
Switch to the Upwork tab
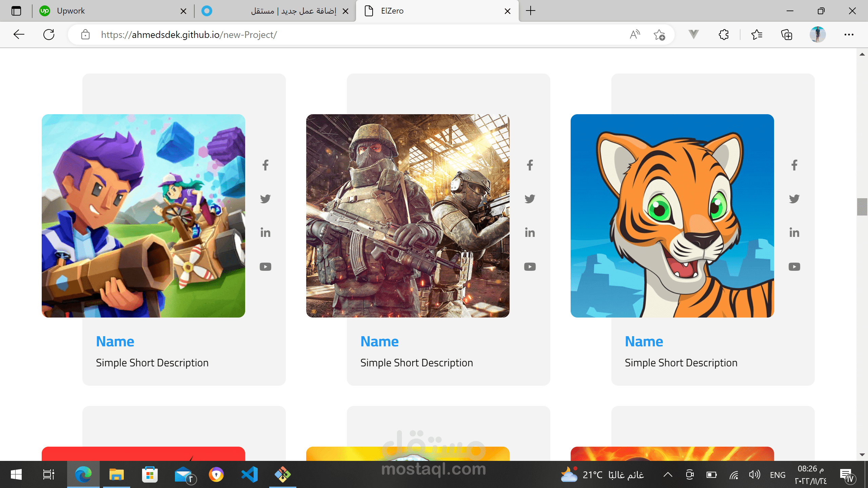pyautogui.click(x=108, y=11)
